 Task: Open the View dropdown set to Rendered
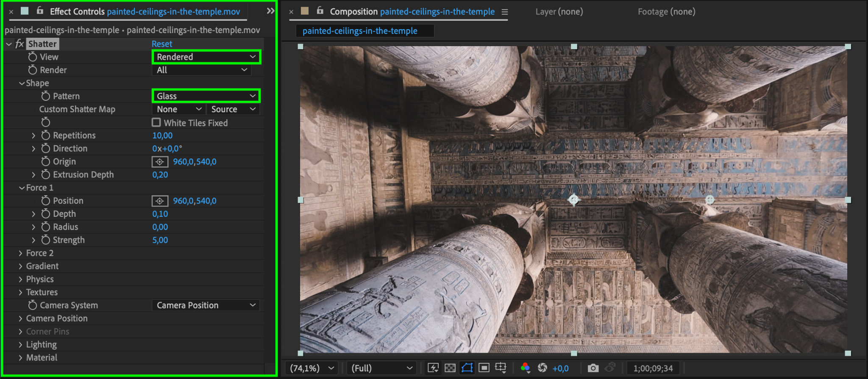click(206, 57)
